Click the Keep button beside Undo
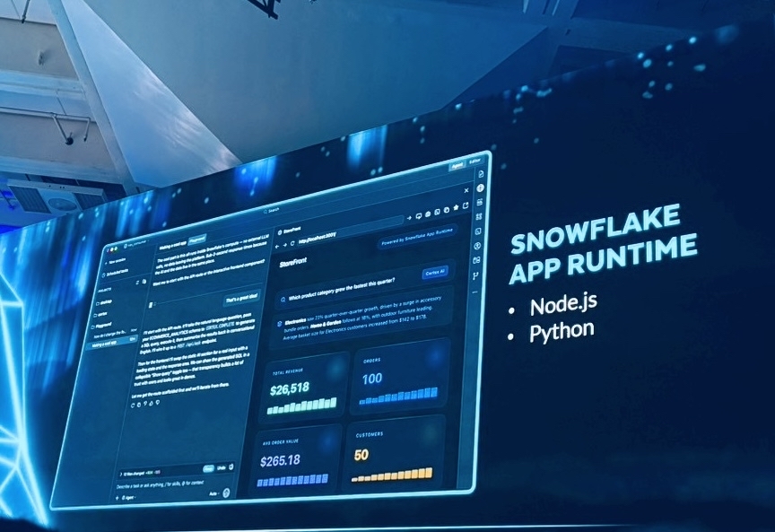Image resolution: width=775 pixels, height=532 pixels. click(x=209, y=468)
